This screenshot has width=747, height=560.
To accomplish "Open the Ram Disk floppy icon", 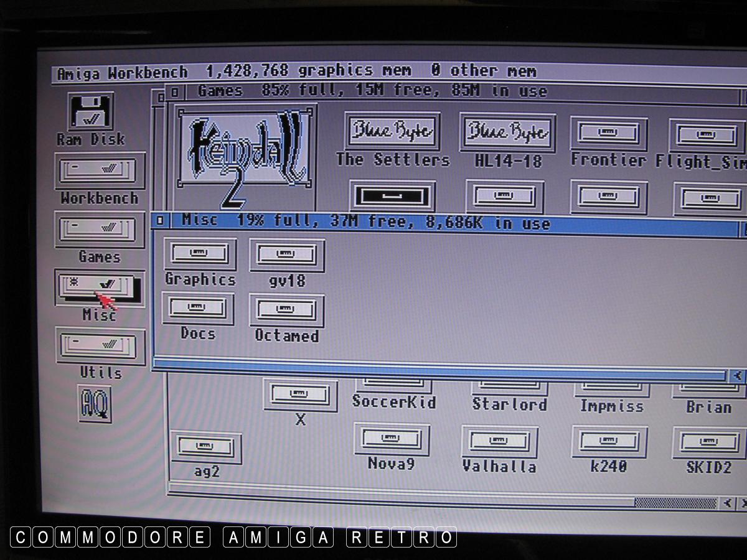I will tap(91, 112).
